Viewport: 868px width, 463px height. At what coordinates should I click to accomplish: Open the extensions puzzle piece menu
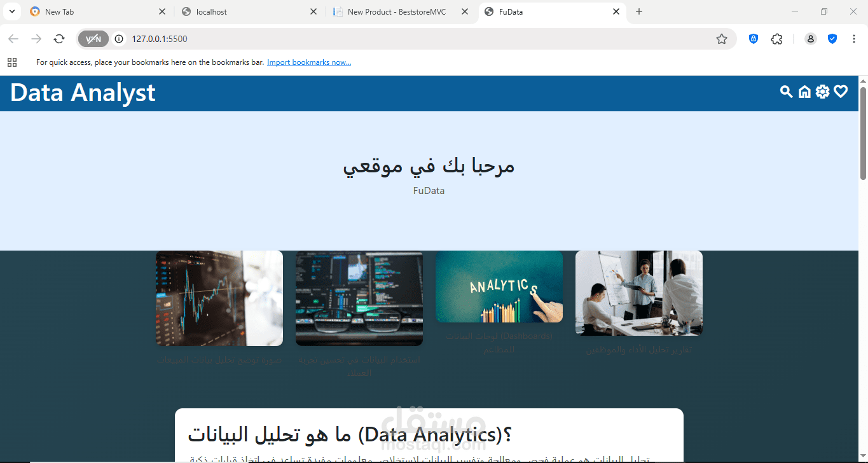coord(776,39)
